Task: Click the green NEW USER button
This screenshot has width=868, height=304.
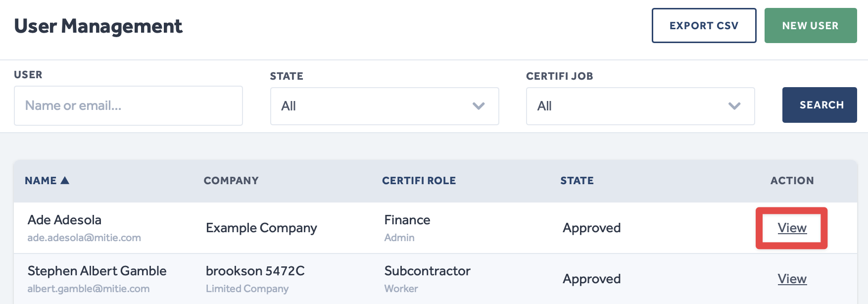Action: 810,26
